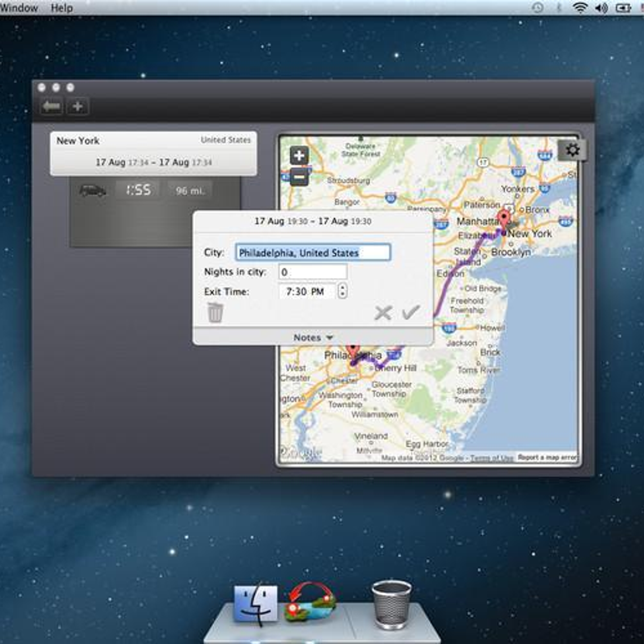Open Terms of Use map link
Viewport: 644px width, 644px height.
point(491,458)
